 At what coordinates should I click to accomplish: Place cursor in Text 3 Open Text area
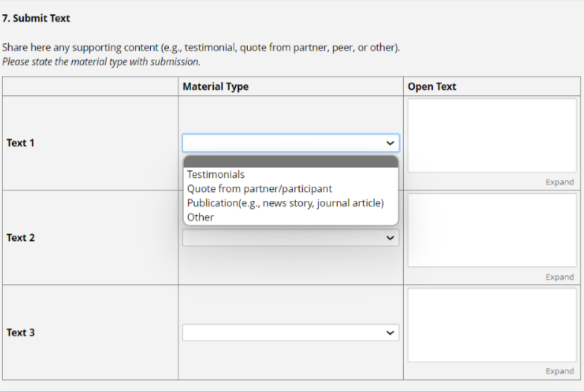[x=492, y=325]
